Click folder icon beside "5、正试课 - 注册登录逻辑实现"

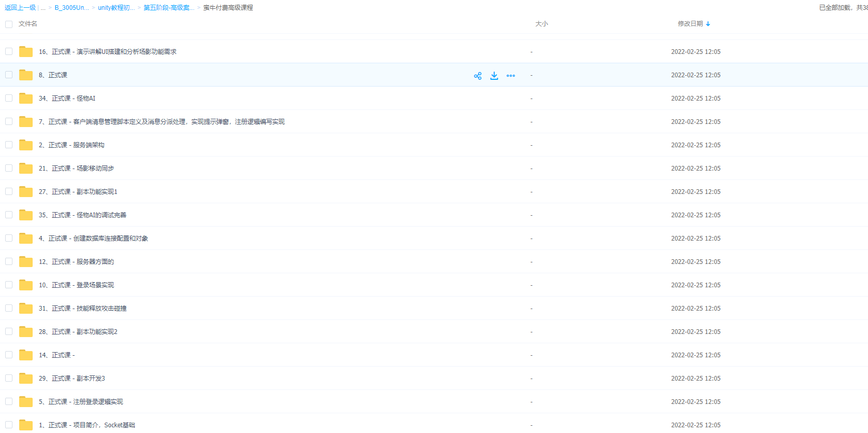(x=26, y=401)
